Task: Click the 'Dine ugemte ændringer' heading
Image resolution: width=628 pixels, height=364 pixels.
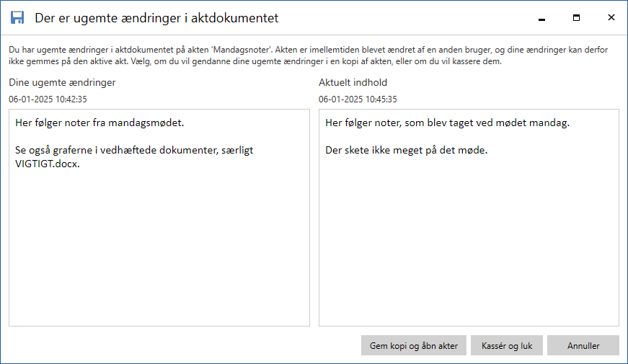Action: (62, 82)
